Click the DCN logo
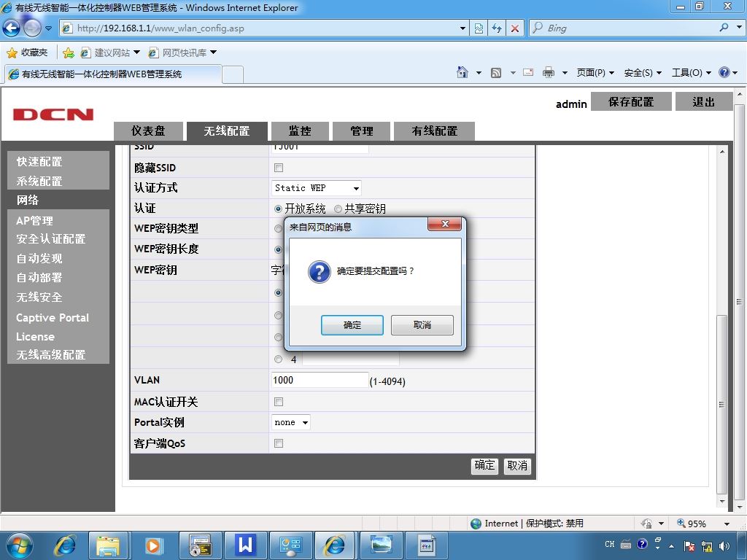Viewport: 747px width, 560px height. (x=53, y=114)
